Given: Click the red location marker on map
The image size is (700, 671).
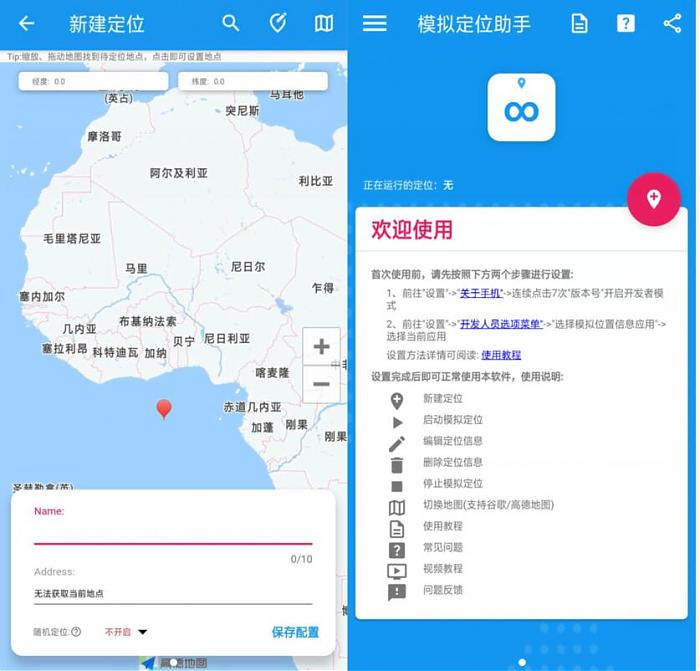Looking at the screenshot, I should tap(164, 408).
